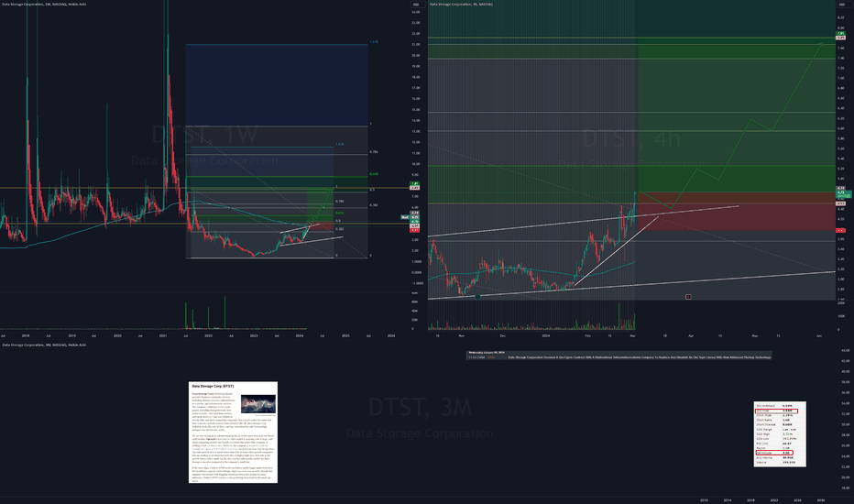The width and height of the screenshot is (854, 504).
Task: Click the highlighted 'Rel Volume' row in statistics table
Action: (774, 453)
